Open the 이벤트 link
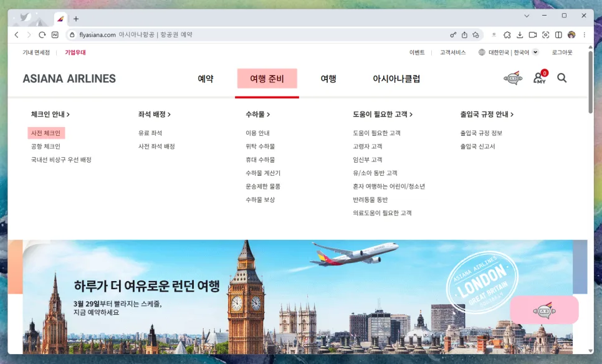 417,52
